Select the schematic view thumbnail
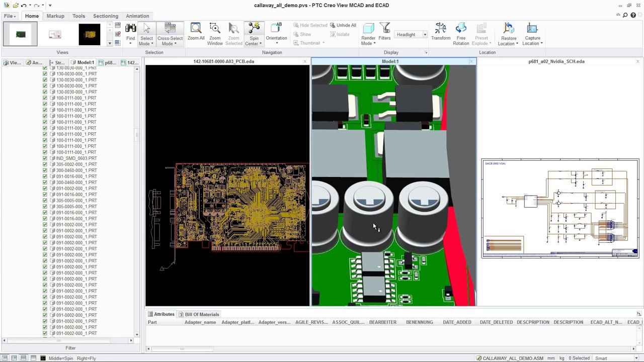The height and width of the screenshot is (362, 644). coord(55,34)
